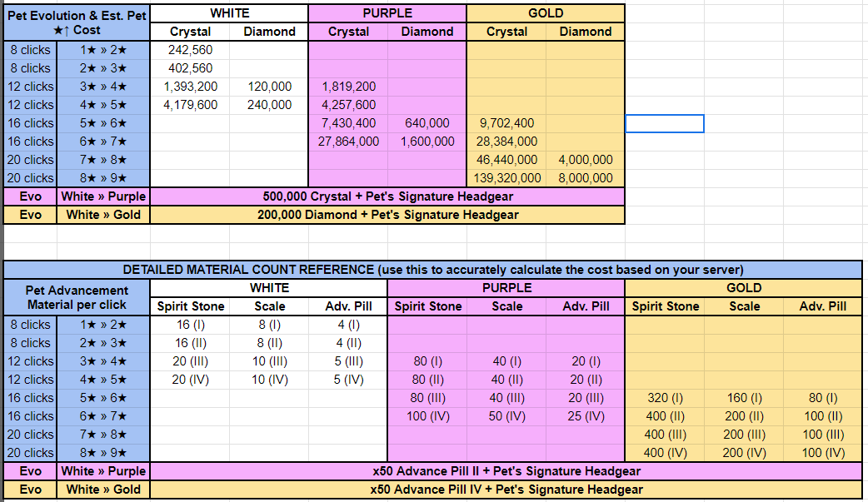Click the "400 (III)" spirit stone cell
868x502 pixels.
[x=665, y=434]
